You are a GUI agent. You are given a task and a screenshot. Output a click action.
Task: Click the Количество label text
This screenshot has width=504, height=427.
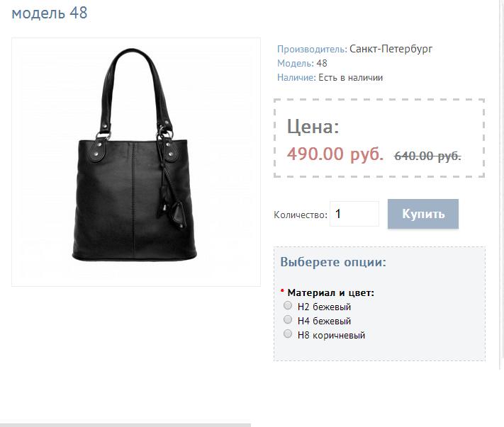(x=301, y=215)
